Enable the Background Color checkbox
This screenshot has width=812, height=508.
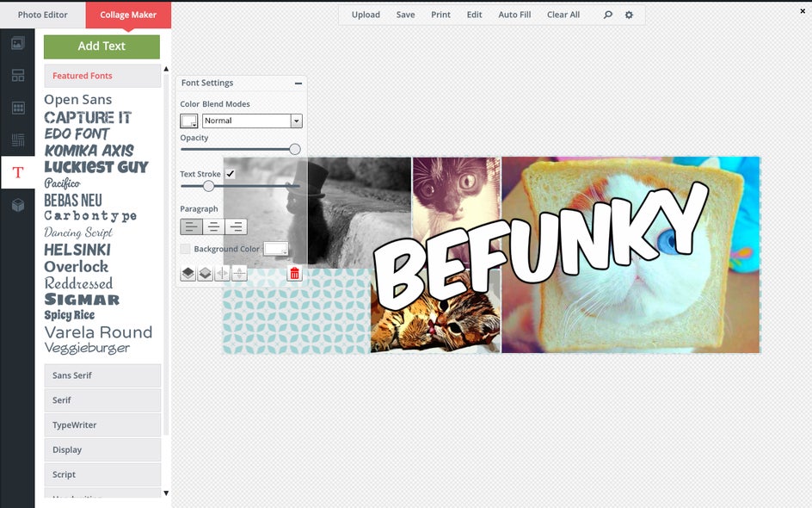[x=185, y=249]
